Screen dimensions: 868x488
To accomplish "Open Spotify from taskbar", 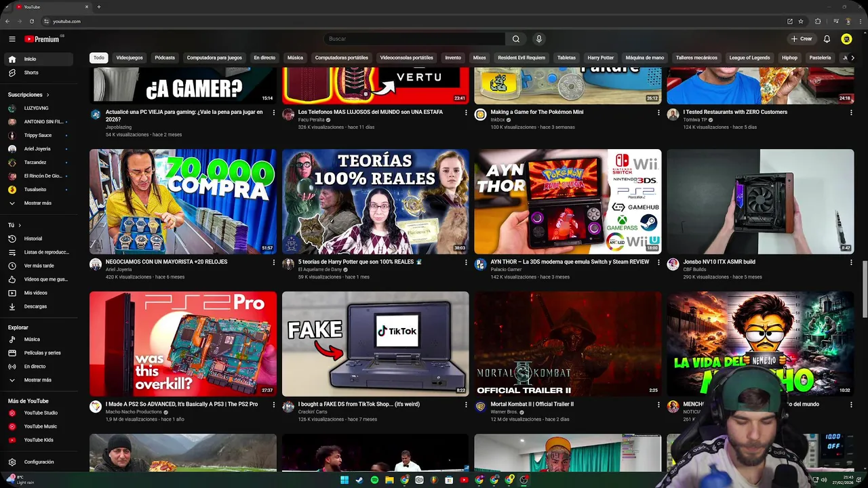I will click(374, 480).
